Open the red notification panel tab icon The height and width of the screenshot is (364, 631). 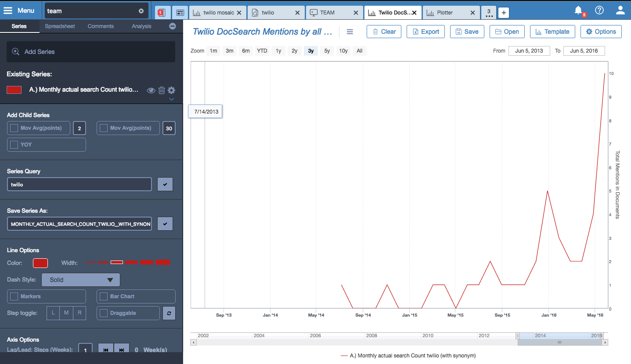click(161, 13)
